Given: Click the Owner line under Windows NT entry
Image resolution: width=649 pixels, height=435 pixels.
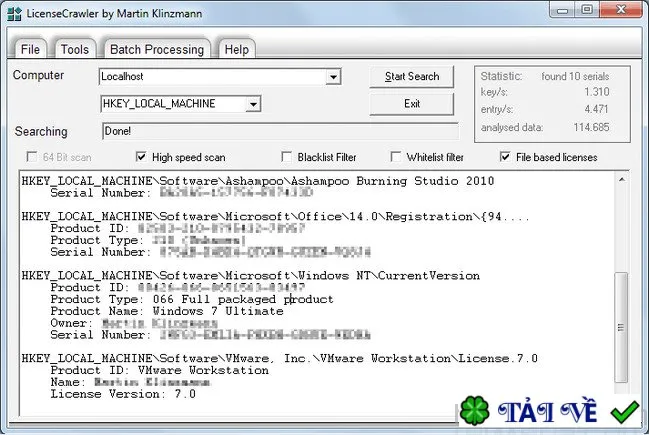Looking at the screenshot, I should pos(134,323).
